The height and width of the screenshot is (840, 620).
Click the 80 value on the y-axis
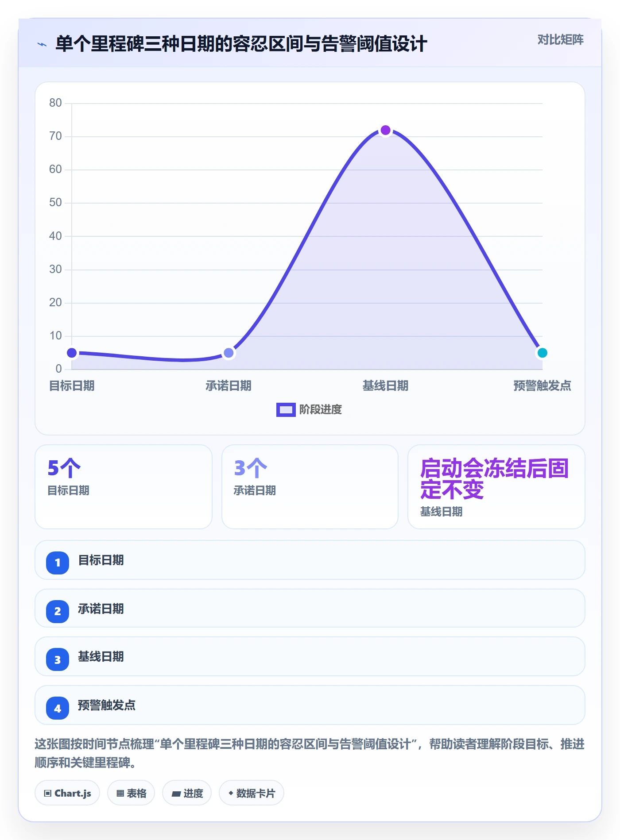click(55, 103)
